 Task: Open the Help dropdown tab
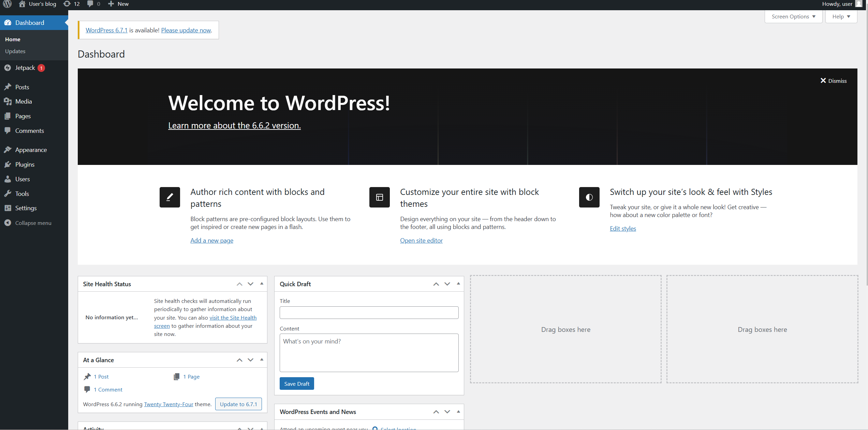coord(841,17)
